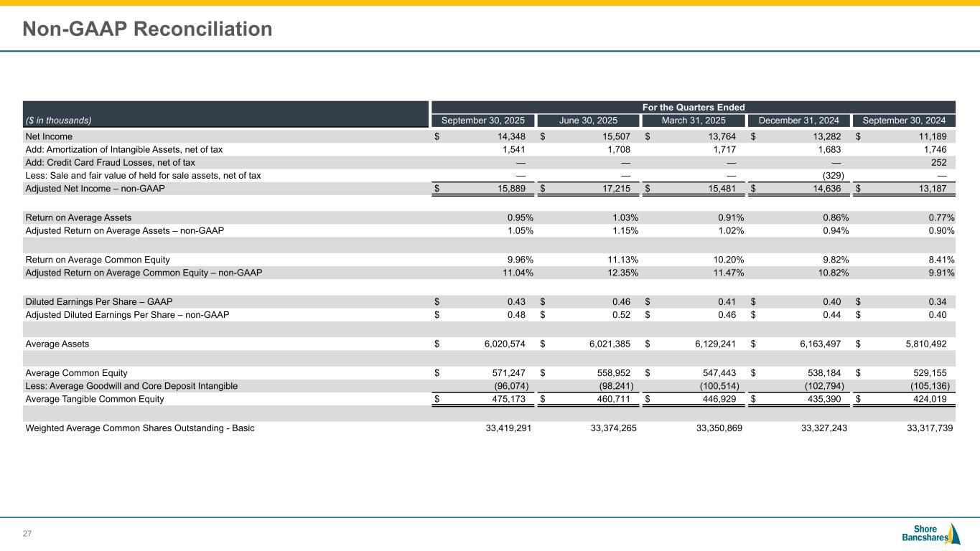Select the September 30, 2024 column header

click(x=904, y=121)
